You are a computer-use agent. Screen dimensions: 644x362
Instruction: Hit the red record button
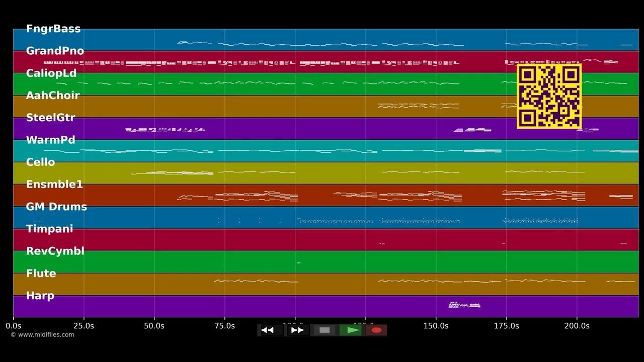tap(376, 330)
